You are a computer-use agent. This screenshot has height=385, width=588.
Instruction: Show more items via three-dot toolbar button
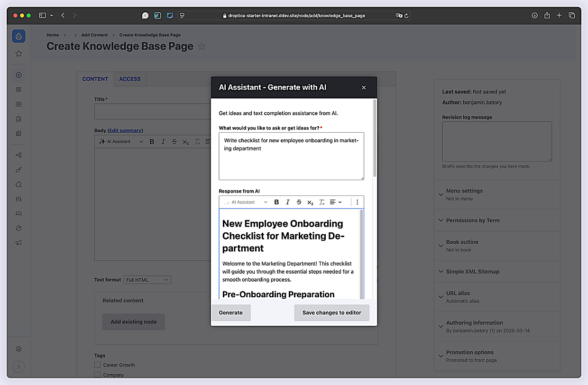(x=357, y=202)
